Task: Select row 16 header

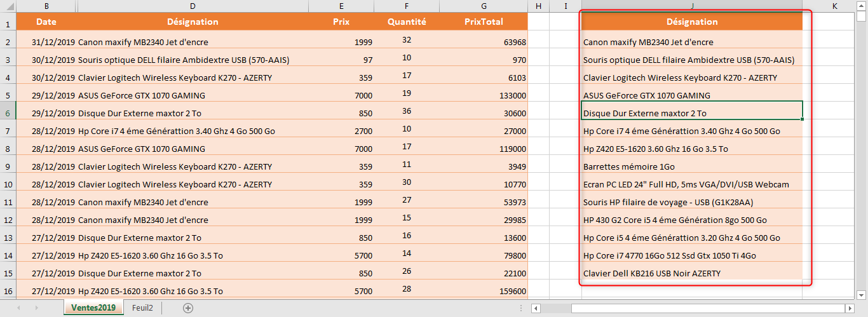Action: coord(8,291)
